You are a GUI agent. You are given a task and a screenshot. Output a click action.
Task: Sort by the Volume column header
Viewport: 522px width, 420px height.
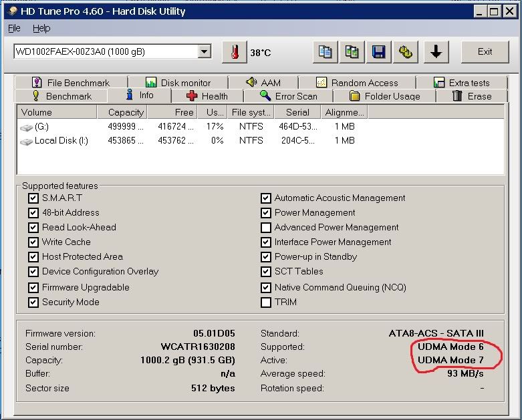tap(57, 112)
